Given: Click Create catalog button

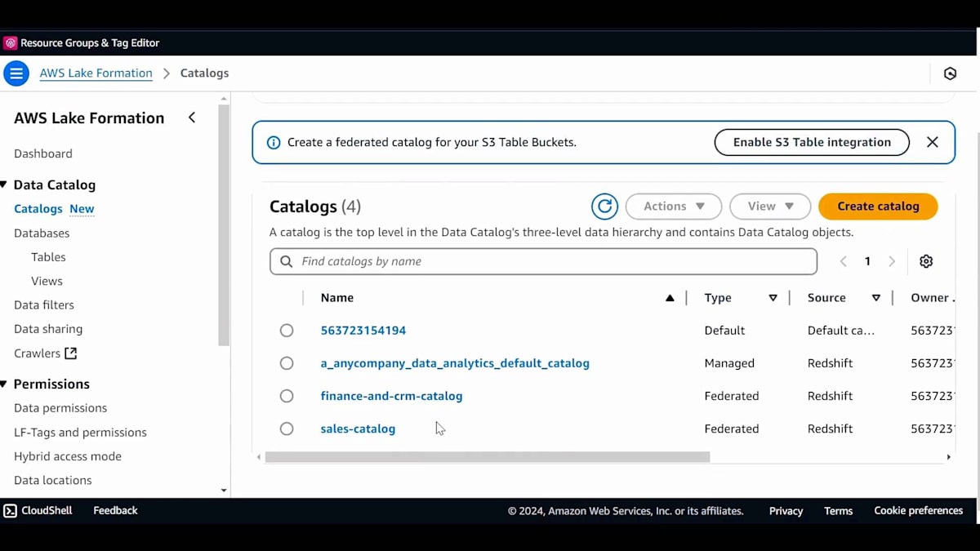Looking at the screenshot, I should coord(878,207).
